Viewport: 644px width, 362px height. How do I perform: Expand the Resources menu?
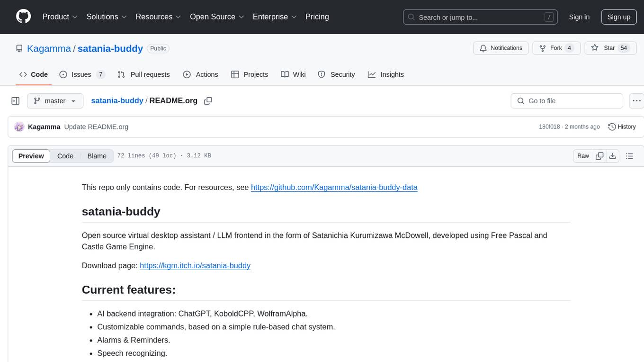coord(159,17)
